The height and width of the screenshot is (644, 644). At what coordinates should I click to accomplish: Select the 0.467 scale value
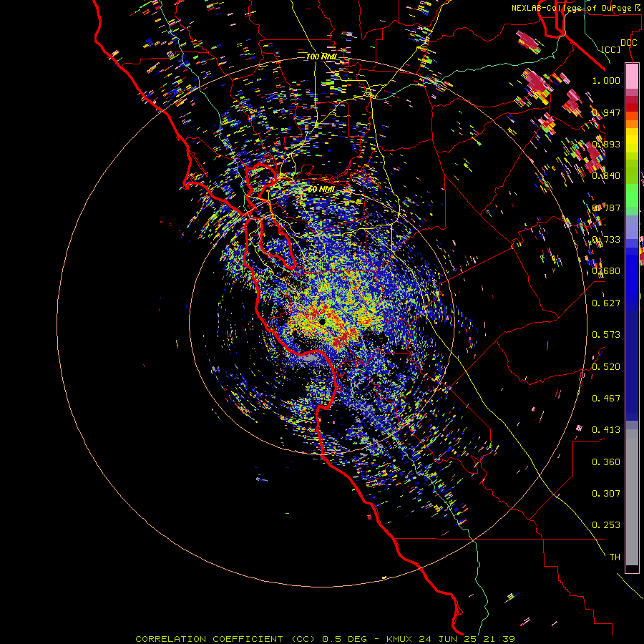point(606,398)
